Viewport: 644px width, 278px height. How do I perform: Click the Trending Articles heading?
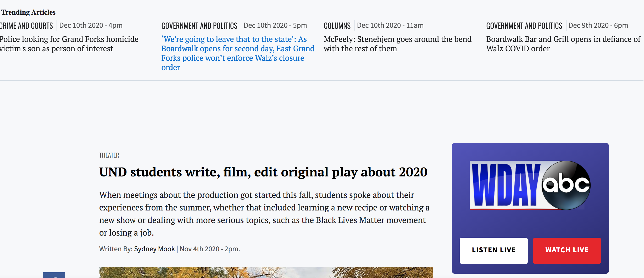[28, 12]
